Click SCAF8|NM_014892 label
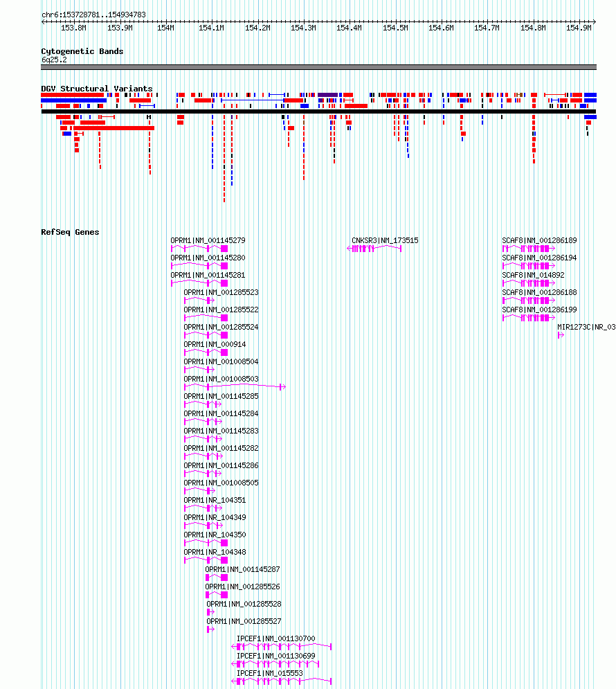Viewport: 616px width, 689px height. click(x=533, y=275)
